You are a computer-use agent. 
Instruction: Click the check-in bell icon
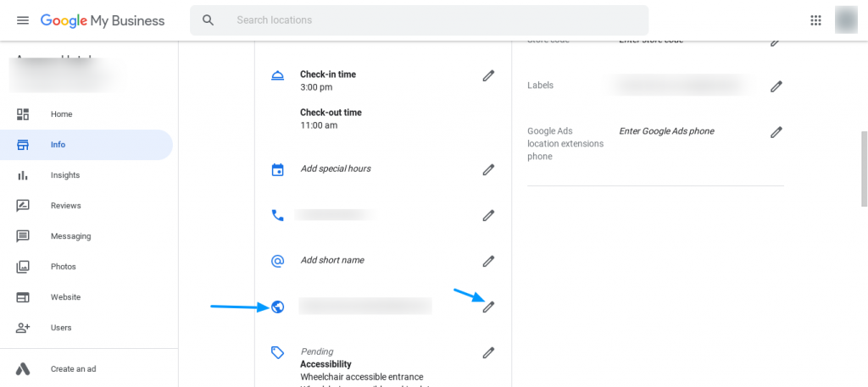click(277, 75)
